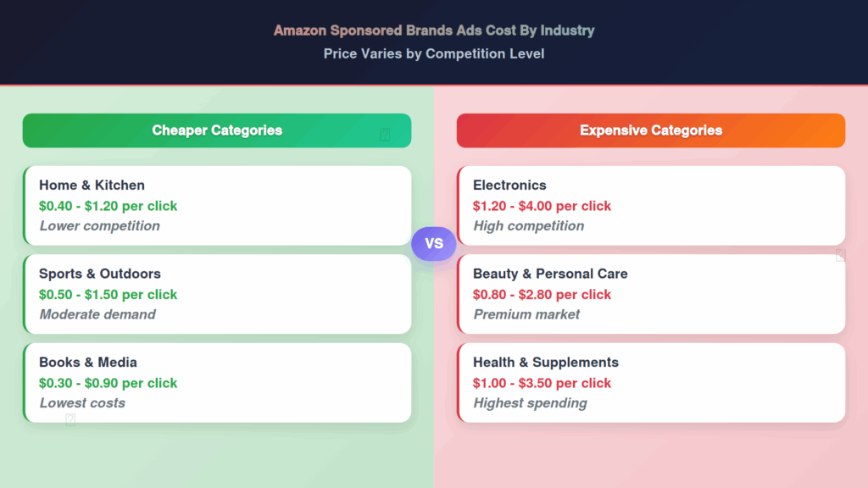Open the Electronics card title
Image resolution: width=868 pixels, height=488 pixels.
509,185
